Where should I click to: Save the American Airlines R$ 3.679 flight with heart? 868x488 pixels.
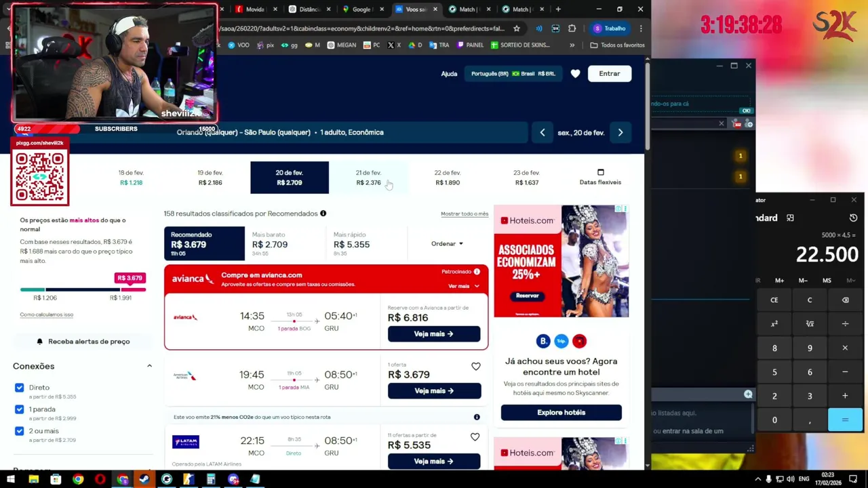(475, 367)
